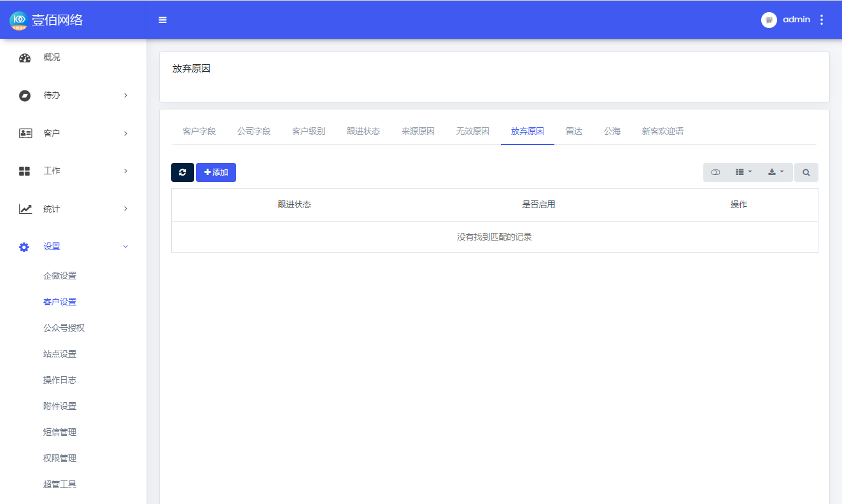
Task: Click the 放弃原因 page title
Action: click(x=192, y=69)
